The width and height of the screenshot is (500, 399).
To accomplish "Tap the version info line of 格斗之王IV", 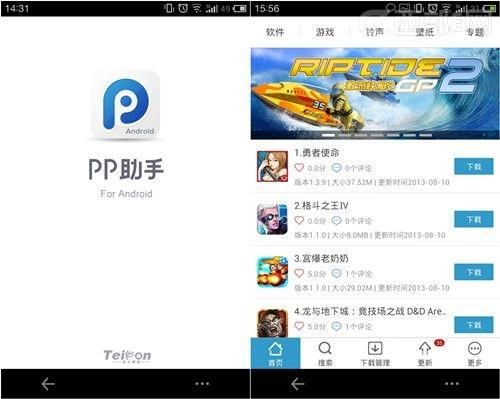I will point(370,235).
